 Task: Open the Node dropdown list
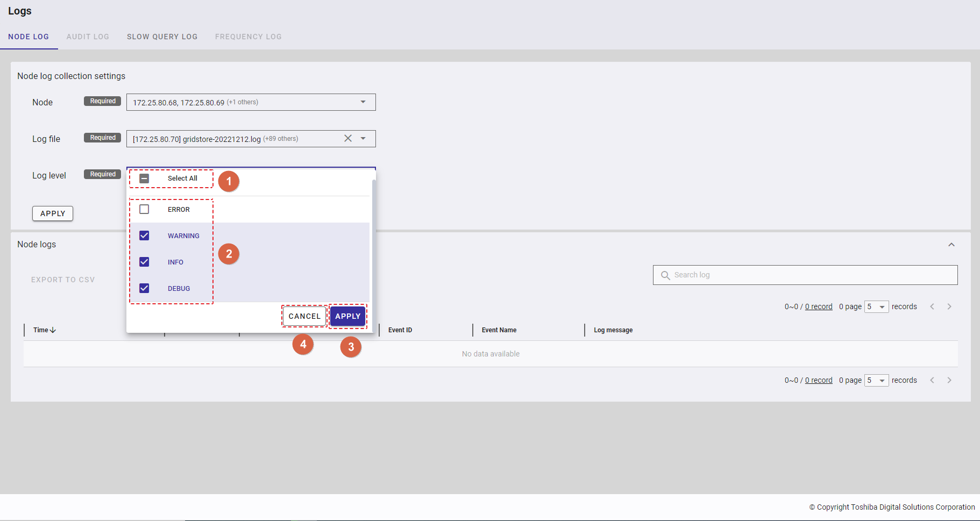click(x=363, y=102)
